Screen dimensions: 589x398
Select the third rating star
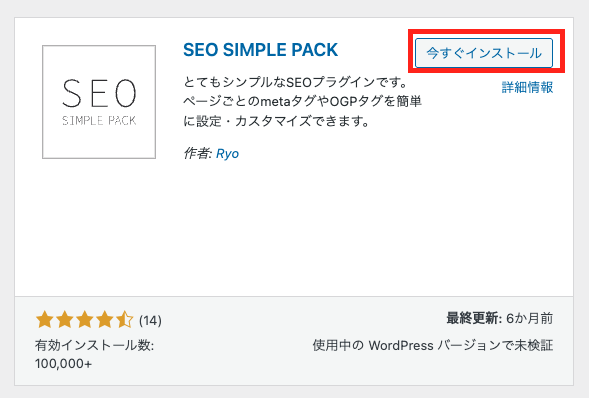(x=85, y=320)
